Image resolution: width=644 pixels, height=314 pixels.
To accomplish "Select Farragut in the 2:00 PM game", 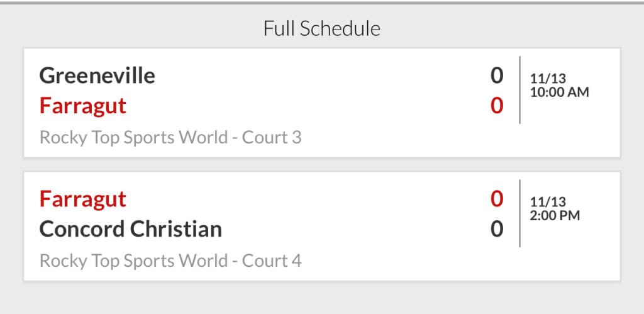I will coord(82,199).
